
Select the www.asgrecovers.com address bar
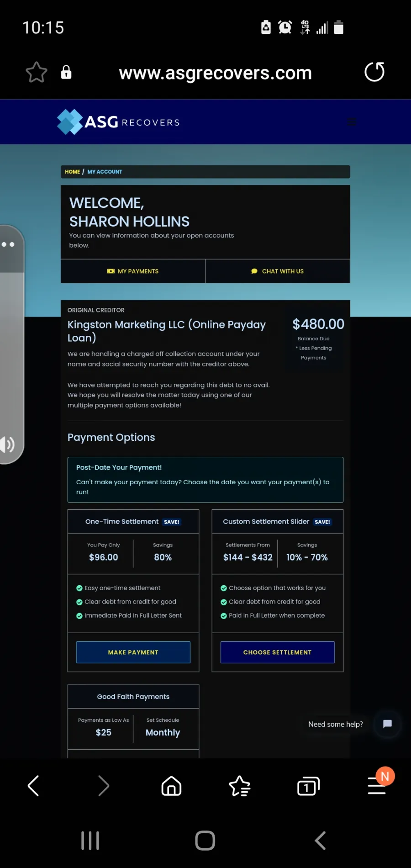coord(215,73)
